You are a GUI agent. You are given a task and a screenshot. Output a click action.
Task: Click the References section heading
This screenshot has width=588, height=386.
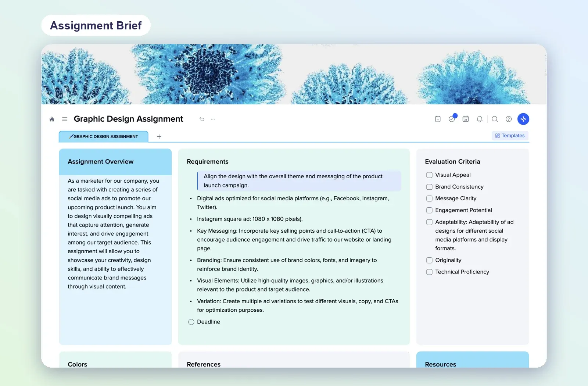pos(204,364)
